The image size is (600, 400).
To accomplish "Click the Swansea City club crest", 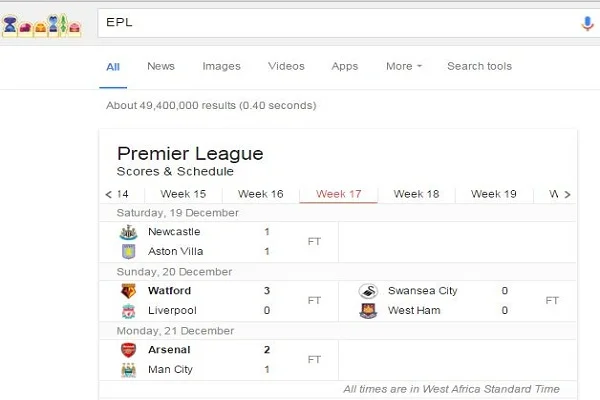I will pos(368,291).
